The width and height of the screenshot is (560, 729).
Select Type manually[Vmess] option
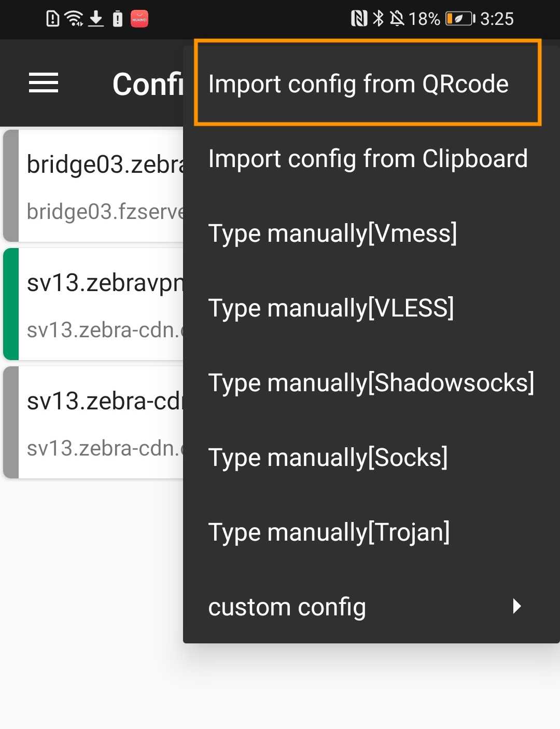(332, 233)
